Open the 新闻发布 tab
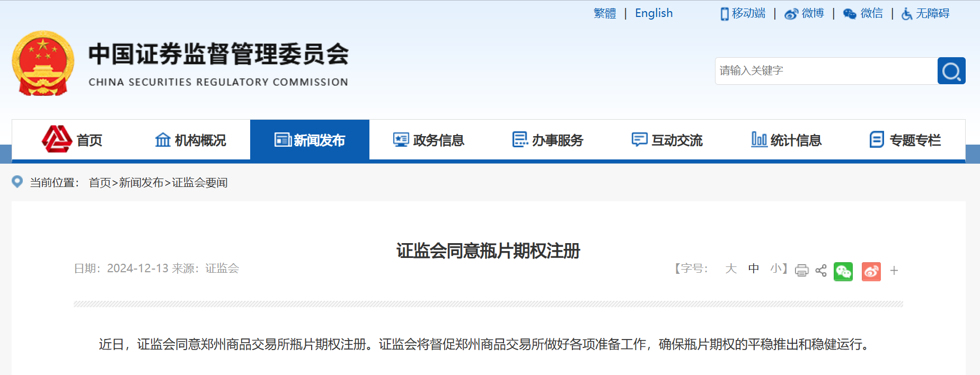The height and width of the screenshot is (375, 980). tap(310, 140)
